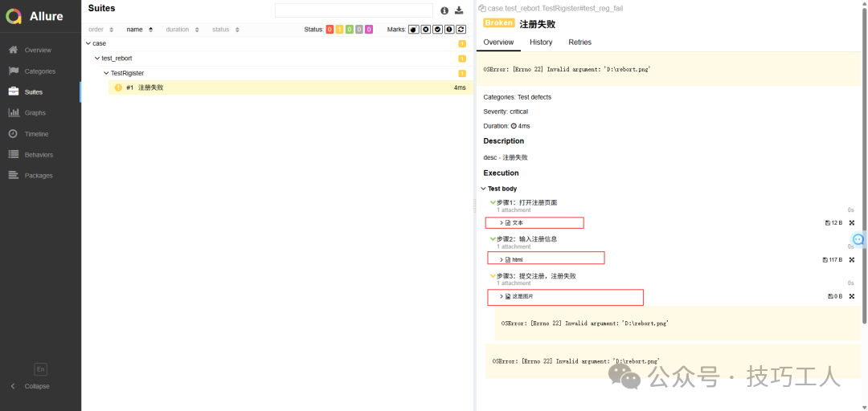Open 文本 attachment in fullscreen

pos(852,223)
